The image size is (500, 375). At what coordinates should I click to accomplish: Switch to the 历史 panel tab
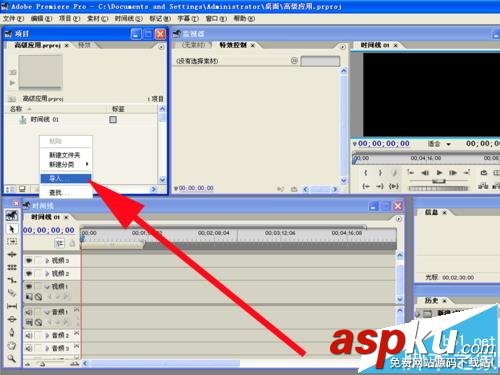click(431, 301)
